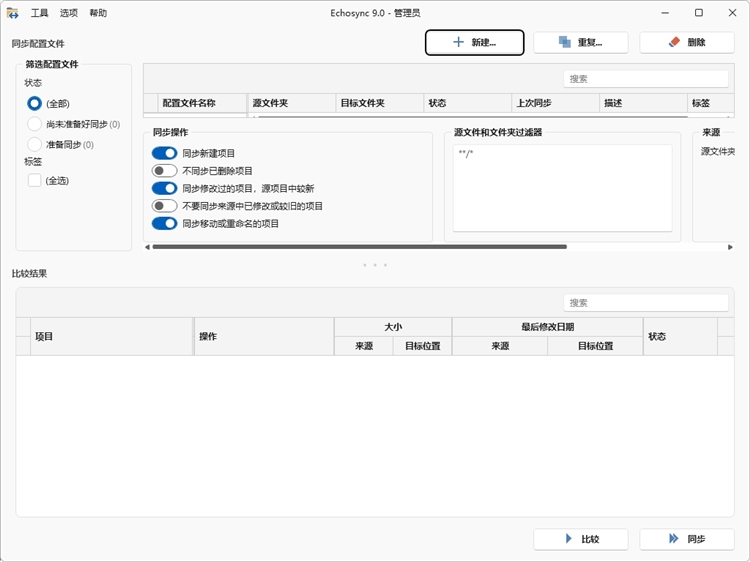Viewport: 750px width, 562px height.
Task: Click the eraser icon on 删除 button
Action: click(674, 42)
